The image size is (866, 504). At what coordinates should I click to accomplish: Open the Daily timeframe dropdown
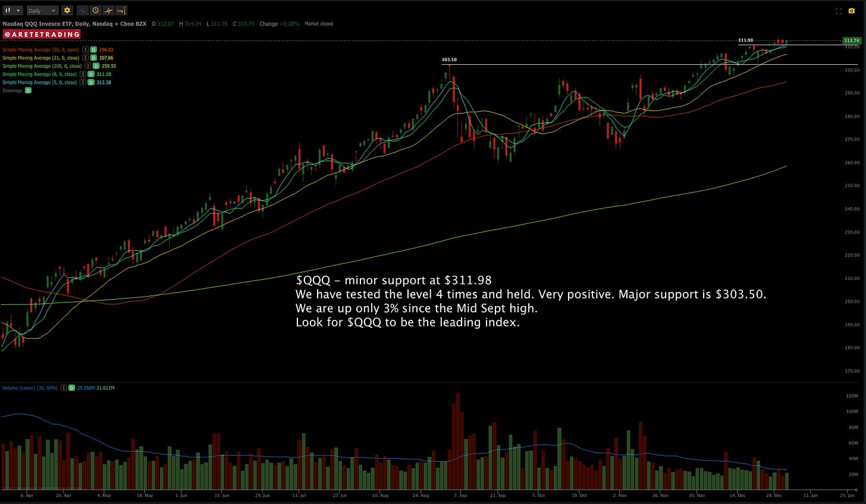click(x=42, y=11)
